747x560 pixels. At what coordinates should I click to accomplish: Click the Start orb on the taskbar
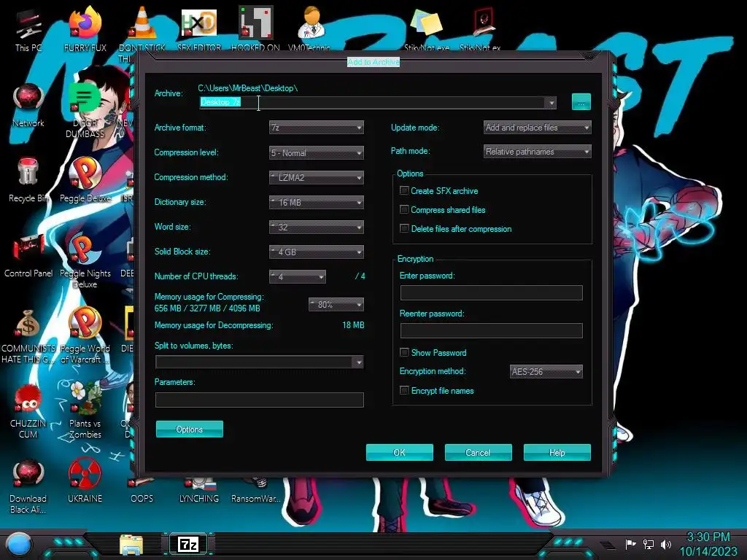(19, 545)
